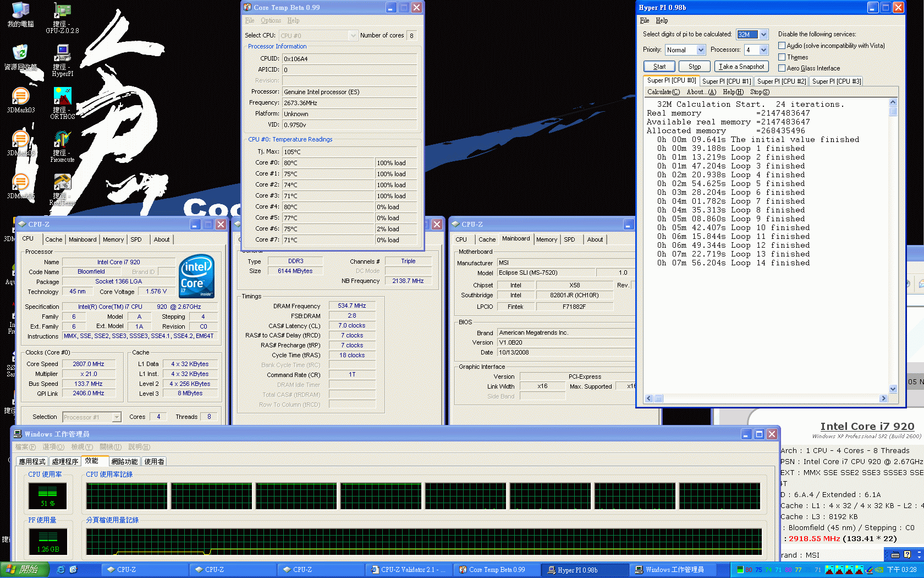Launch the 3DMark03 desktop icon
The height and width of the screenshot is (578, 924).
click(20, 100)
